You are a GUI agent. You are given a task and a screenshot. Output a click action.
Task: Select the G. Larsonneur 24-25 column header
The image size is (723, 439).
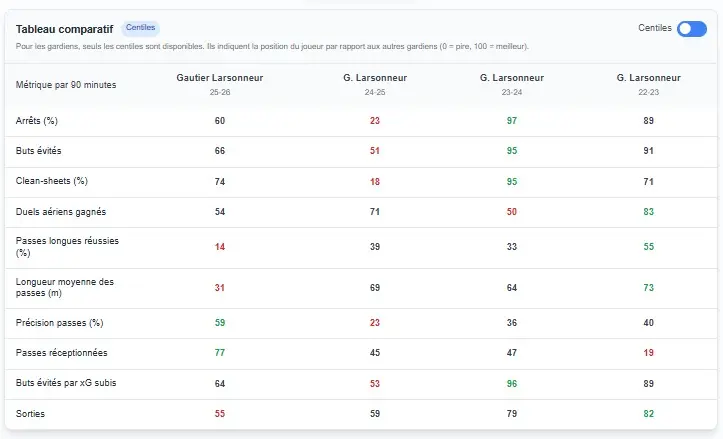[374, 84]
